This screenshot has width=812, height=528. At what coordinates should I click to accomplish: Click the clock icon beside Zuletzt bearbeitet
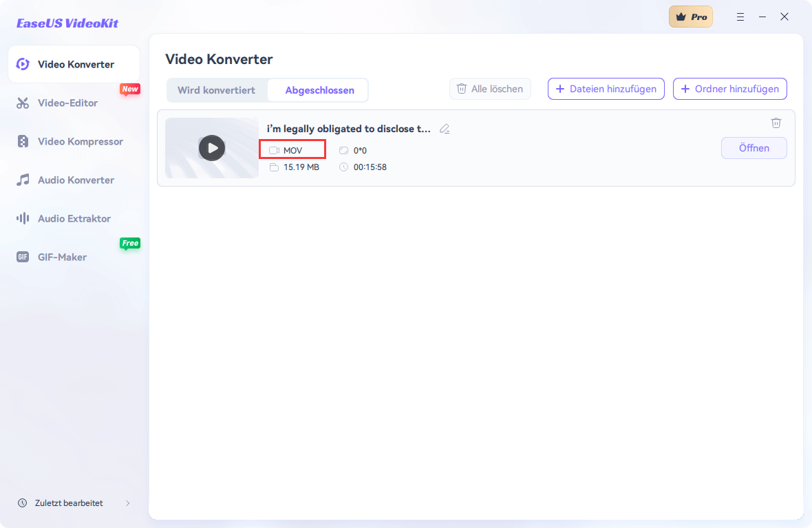pyautogui.click(x=22, y=503)
